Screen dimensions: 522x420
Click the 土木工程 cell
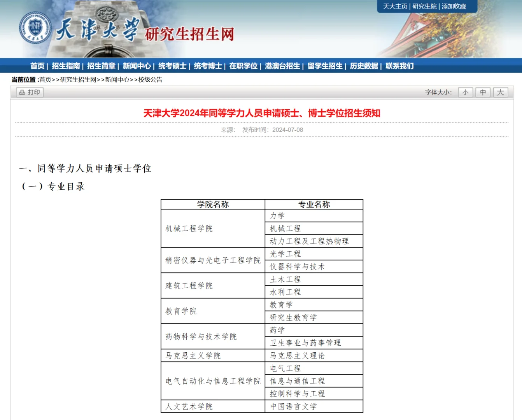pos(314,279)
